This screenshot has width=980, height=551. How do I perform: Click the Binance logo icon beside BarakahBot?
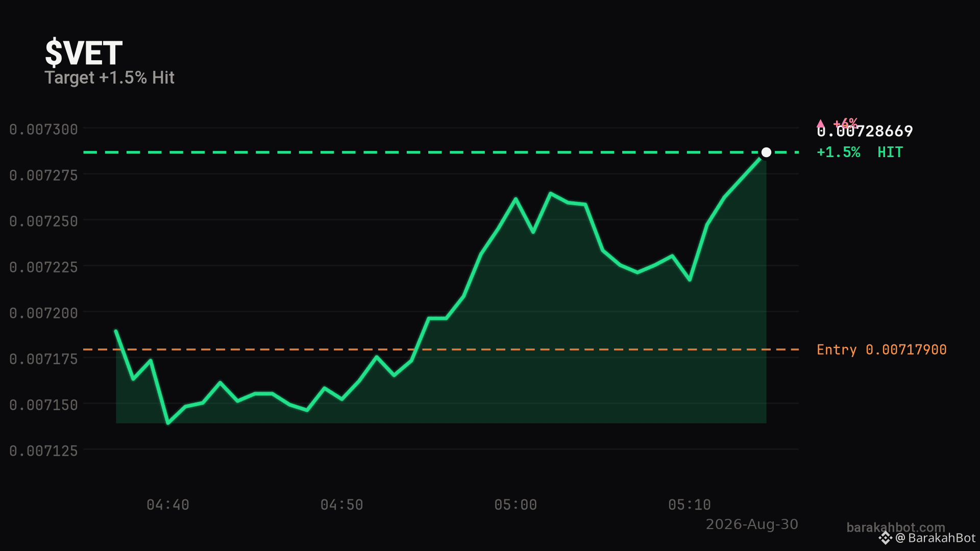tap(885, 538)
